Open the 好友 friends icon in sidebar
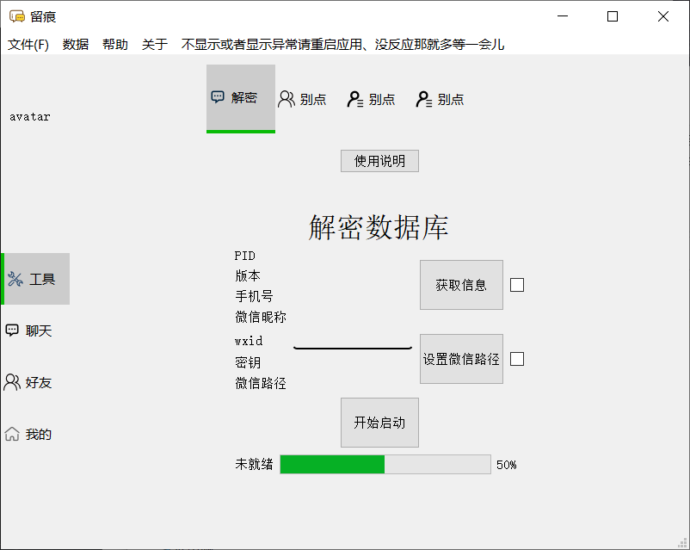Image resolution: width=690 pixels, height=550 pixels. pos(13,382)
